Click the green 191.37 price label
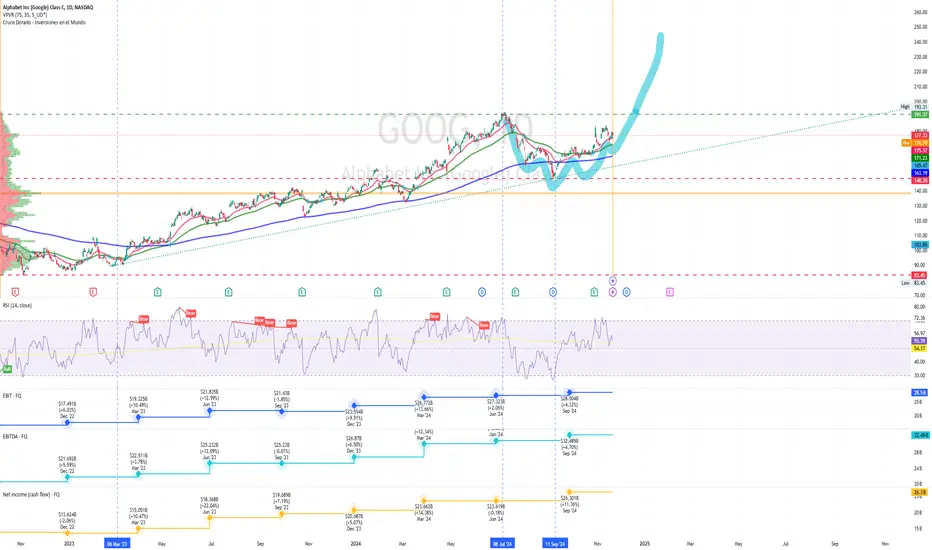 tap(920, 114)
